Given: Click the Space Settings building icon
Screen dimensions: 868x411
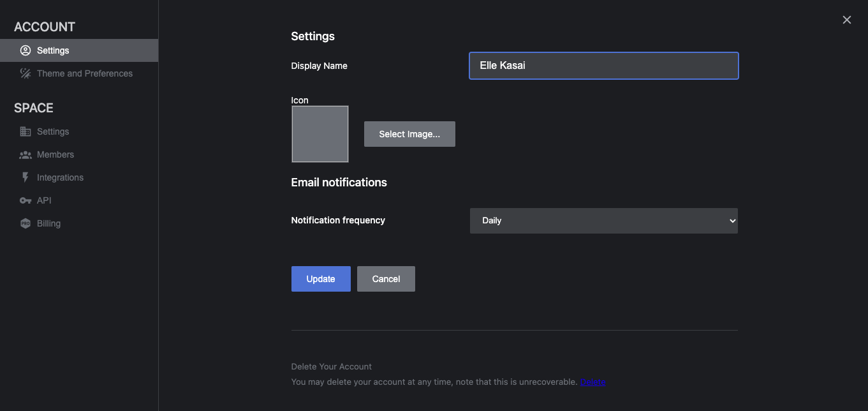Looking at the screenshot, I should click(x=26, y=131).
